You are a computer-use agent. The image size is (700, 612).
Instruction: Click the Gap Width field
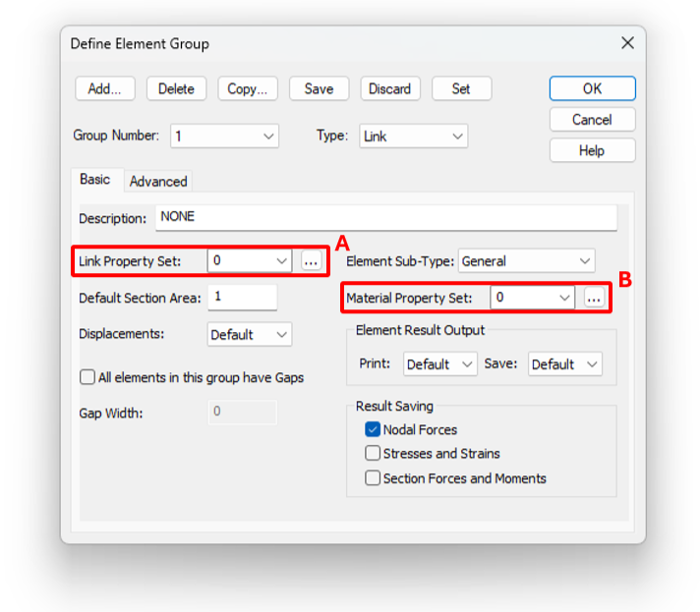tap(243, 413)
